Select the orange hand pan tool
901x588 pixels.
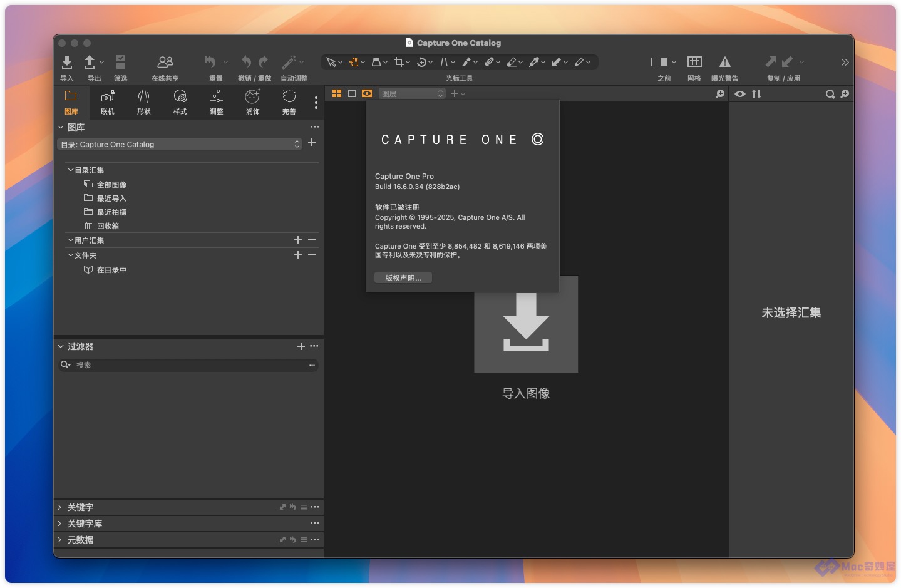[x=354, y=62]
